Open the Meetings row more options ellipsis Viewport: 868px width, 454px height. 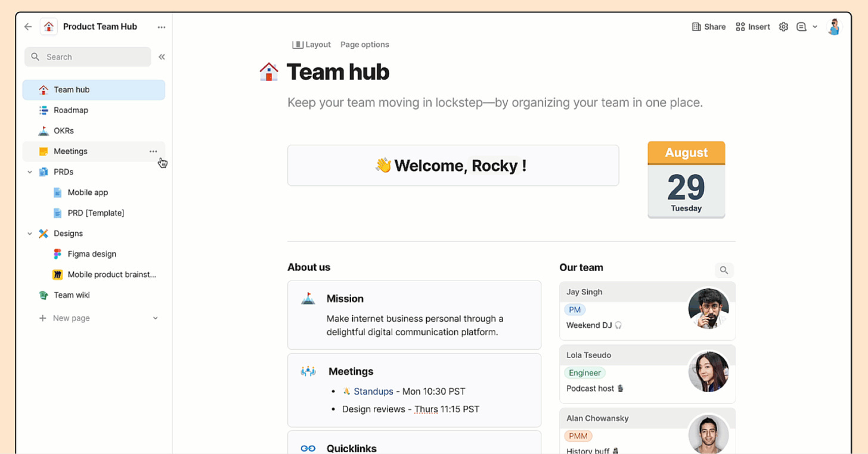coord(153,151)
